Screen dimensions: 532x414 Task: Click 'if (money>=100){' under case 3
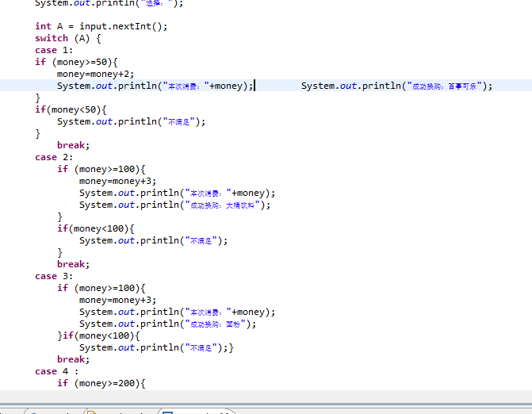(x=101, y=288)
